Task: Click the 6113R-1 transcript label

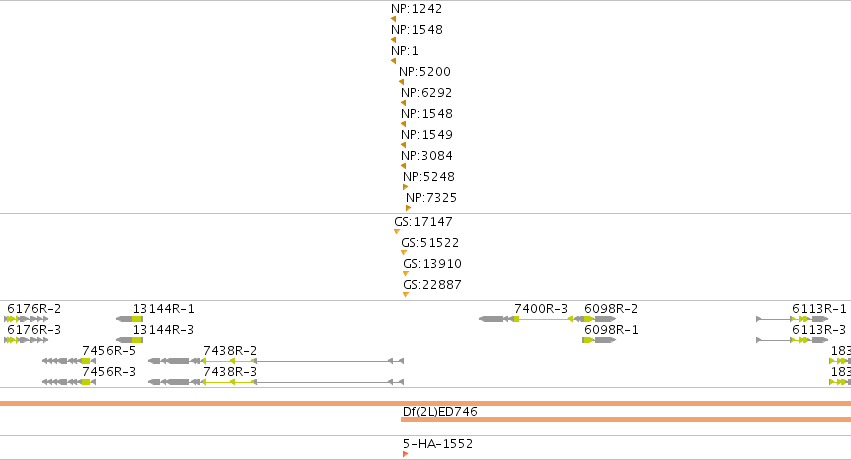Action: (819, 309)
